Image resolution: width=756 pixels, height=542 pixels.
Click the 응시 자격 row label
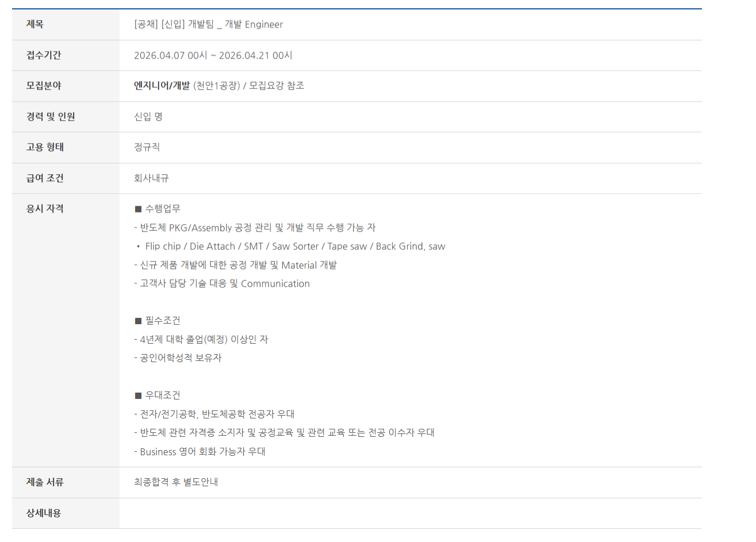point(45,209)
